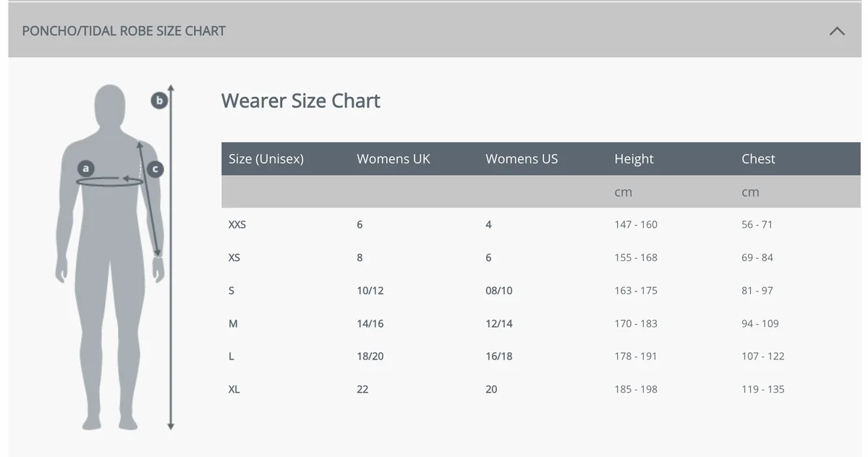Click the height marker labeled b
This screenshot has height=457, width=868.
(158, 101)
